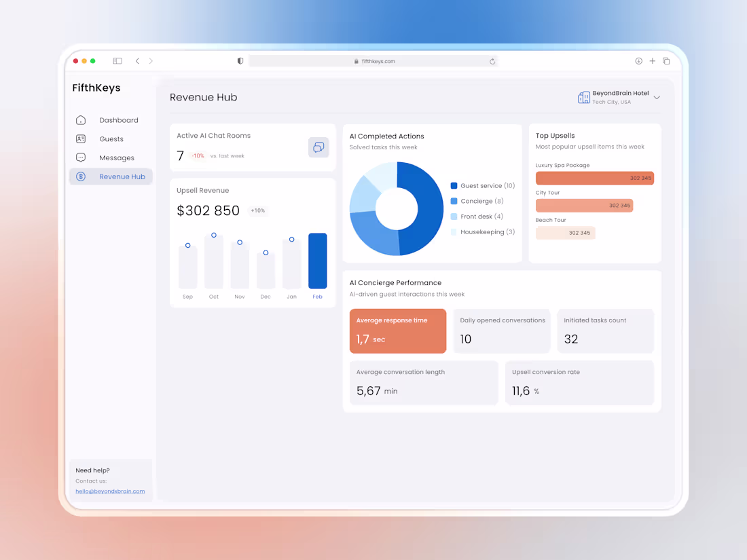The width and height of the screenshot is (747, 560).
Task: Toggle the Concierge legend entry
Action: [477, 200]
